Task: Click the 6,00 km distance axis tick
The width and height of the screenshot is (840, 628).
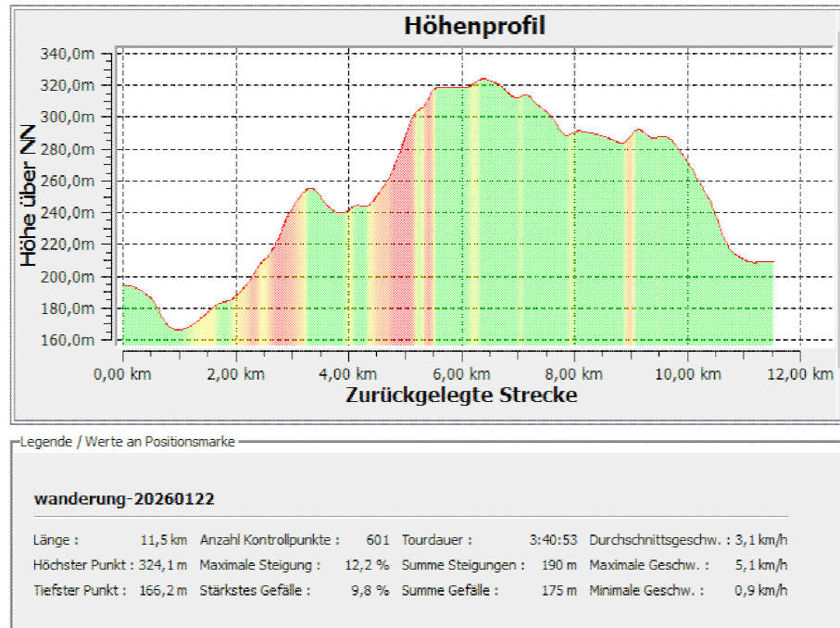Action: [x=461, y=373]
